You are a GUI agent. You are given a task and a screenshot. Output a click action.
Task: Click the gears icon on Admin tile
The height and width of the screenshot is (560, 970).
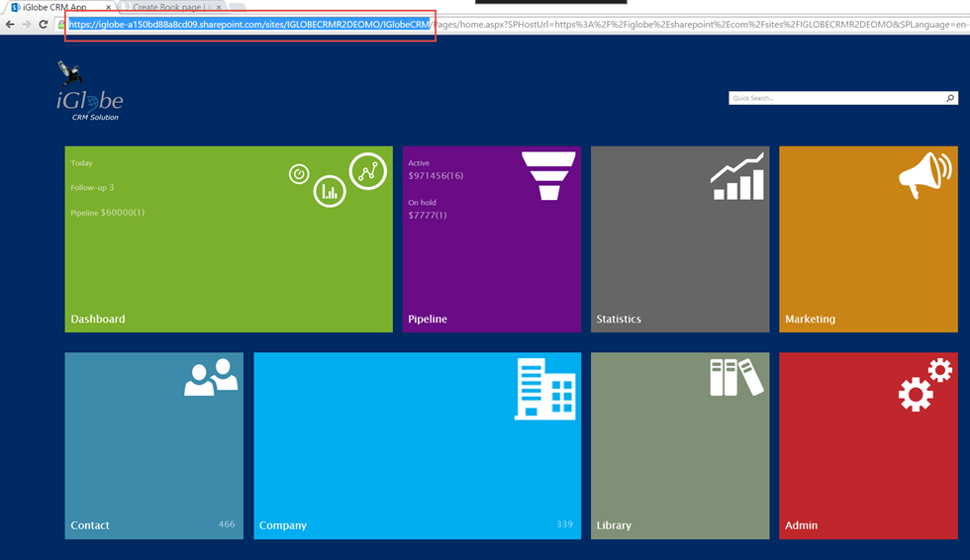coord(925,385)
